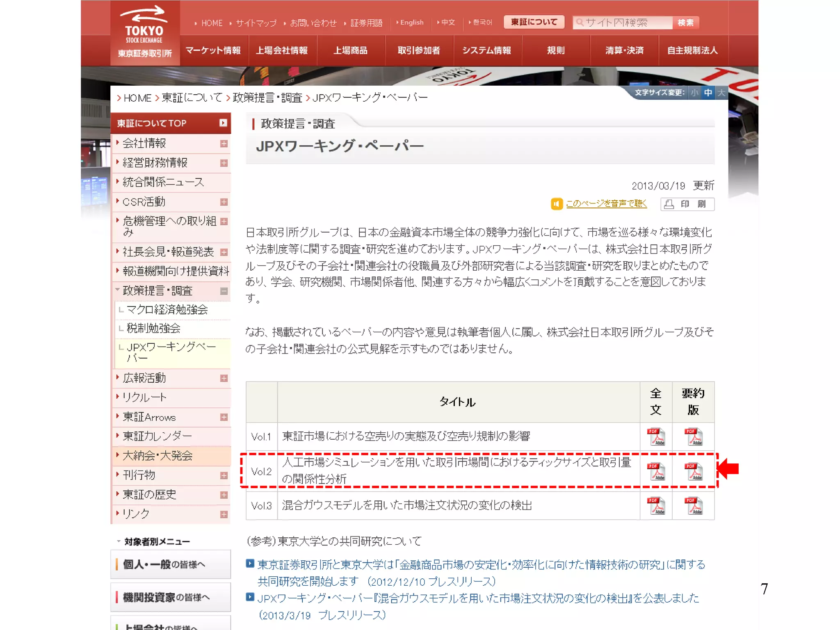
Task: Set text size to small (小)
Action: click(694, 93)
